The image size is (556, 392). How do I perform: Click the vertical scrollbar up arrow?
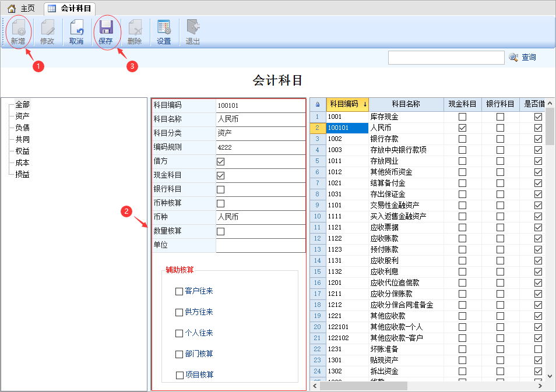[x=550, y=104]
